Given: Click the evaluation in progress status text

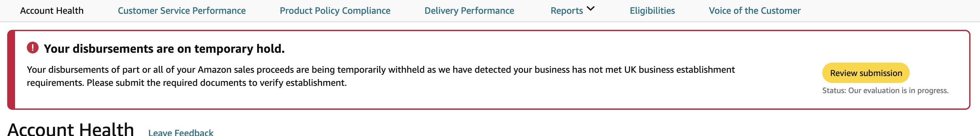Looking at the screenshot, I should pyautogui.click(x=885, y=91).
